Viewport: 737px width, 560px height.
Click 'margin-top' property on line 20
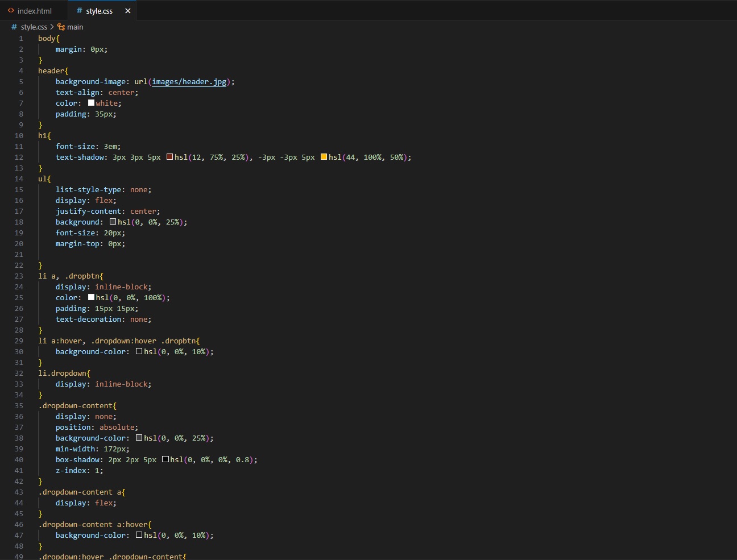tap(77, 243)
